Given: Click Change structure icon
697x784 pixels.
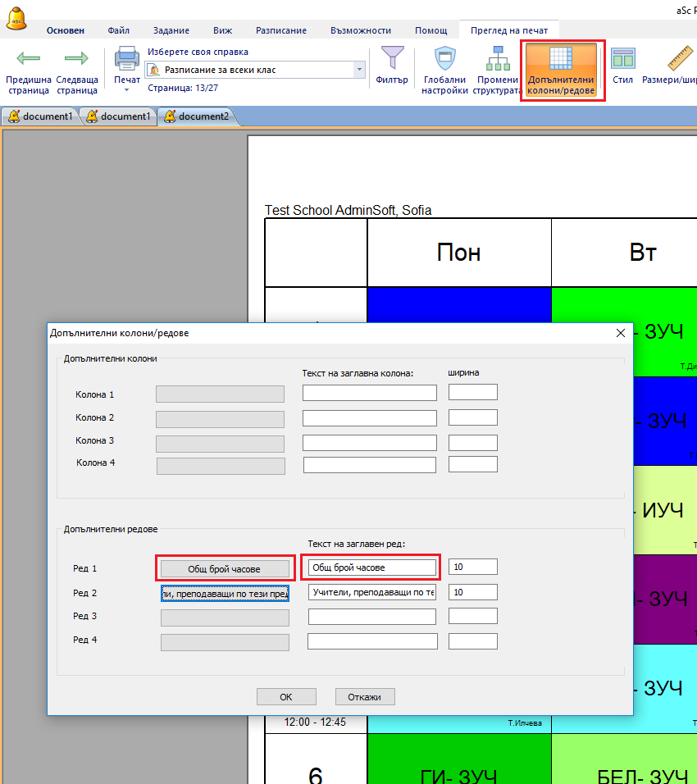Looking at the screenshot, I should tap(496, 59).
